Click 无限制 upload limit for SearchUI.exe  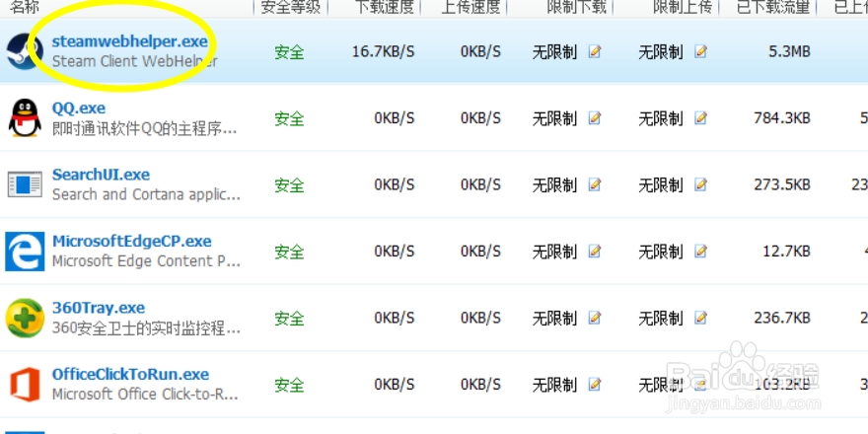point(661,184)
